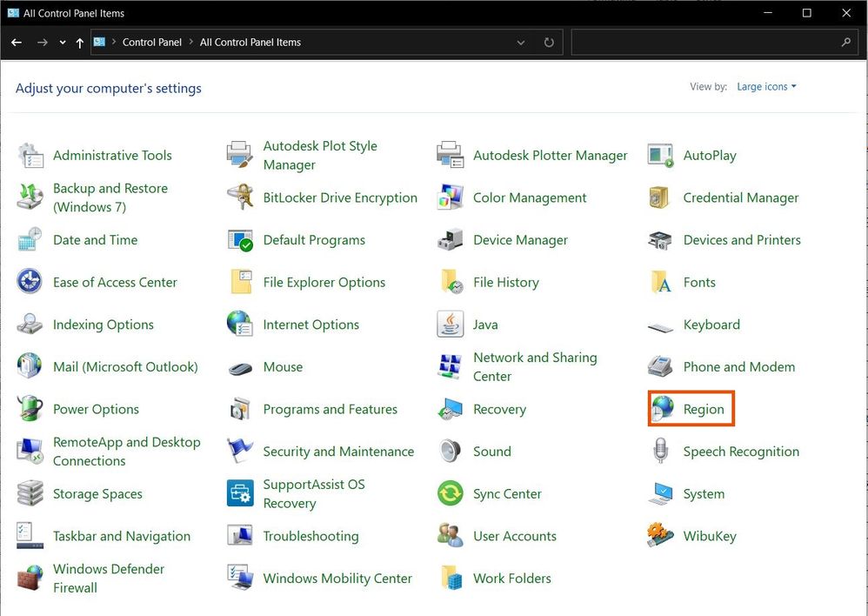Open the File Explorer Options folder icon
This screenshot has width=868, height=616.
pyautogui.click(x=240, y=282)
